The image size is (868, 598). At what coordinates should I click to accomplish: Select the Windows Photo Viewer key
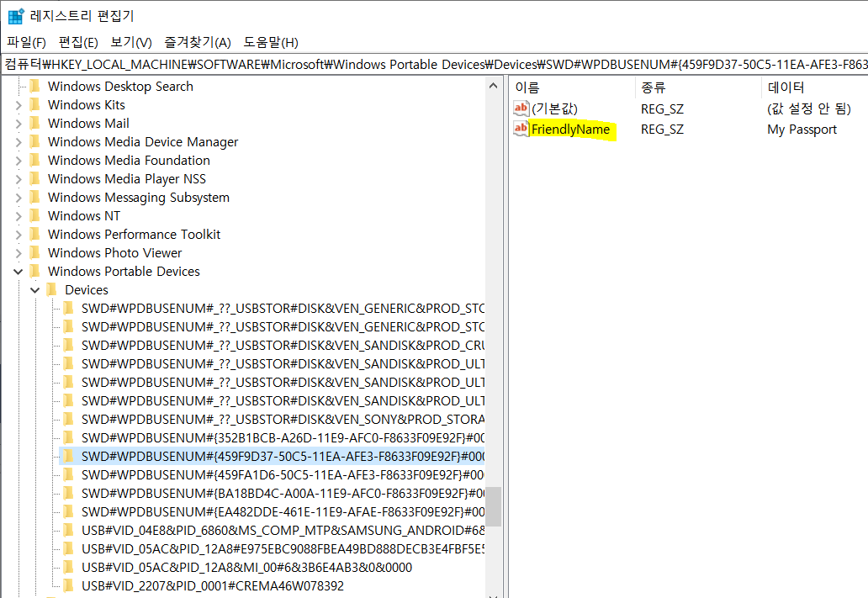coord(114,253)
